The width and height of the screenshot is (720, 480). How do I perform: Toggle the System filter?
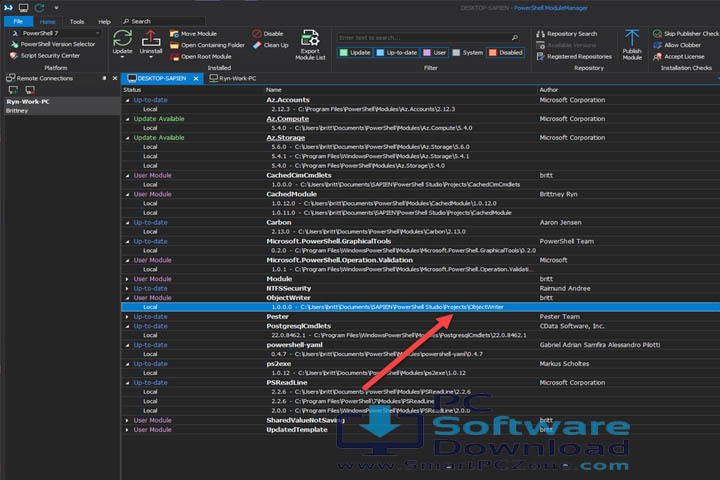[x=467, y=53]
